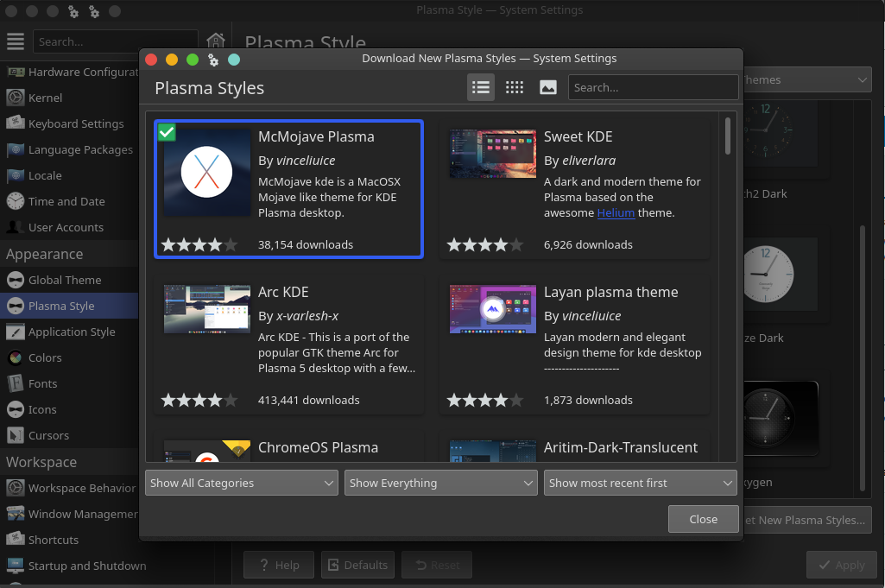Viewport: 885px width, 588px height.
Task: Switch the Plasma Styles dialog to list view
Action: (x=481, y=87)
